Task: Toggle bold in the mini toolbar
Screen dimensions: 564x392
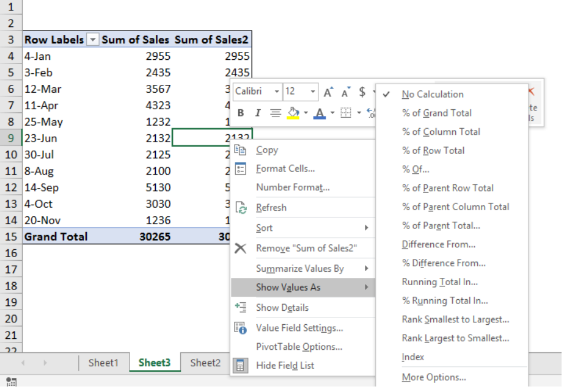Action: point(241,113)
